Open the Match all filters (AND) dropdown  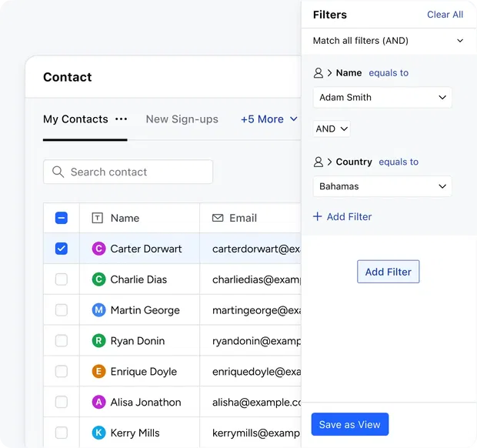(389, 41)
